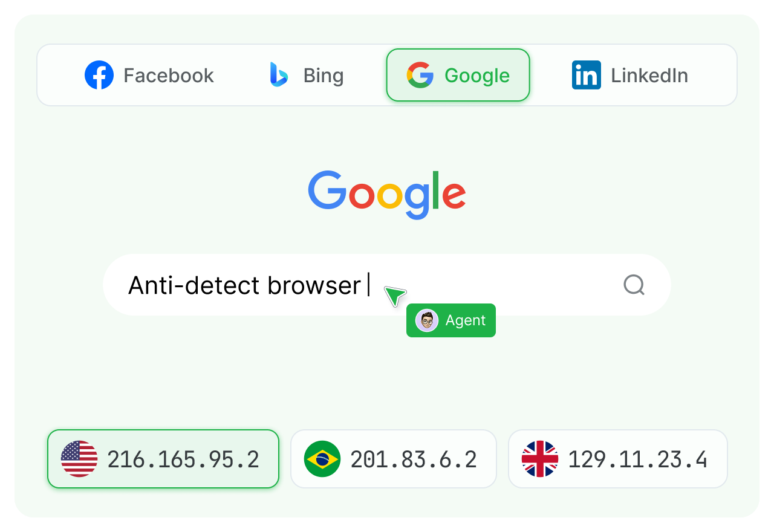This screenshot has width=774, height=532.
Task: Pick the 129.11.23.4 proxy address
Action: click(637, 459)
